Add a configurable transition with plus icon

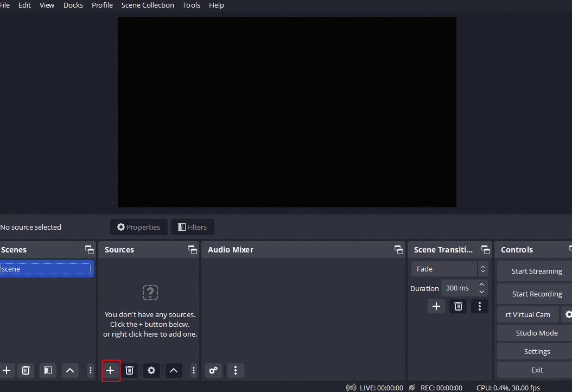point(436,306)
